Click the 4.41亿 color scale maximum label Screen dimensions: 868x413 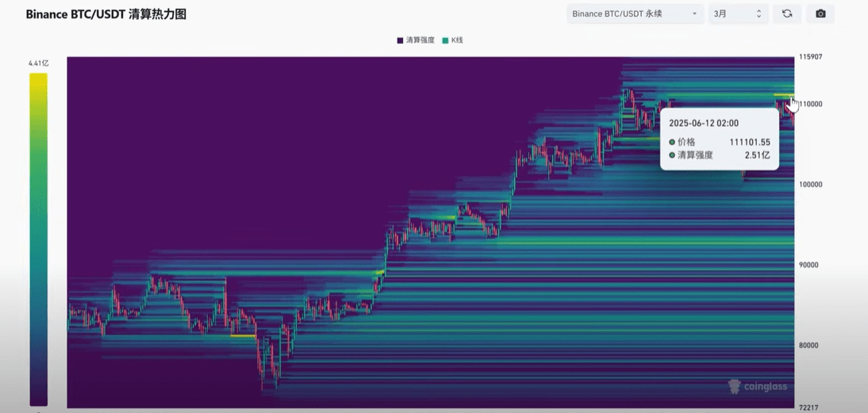38,63
